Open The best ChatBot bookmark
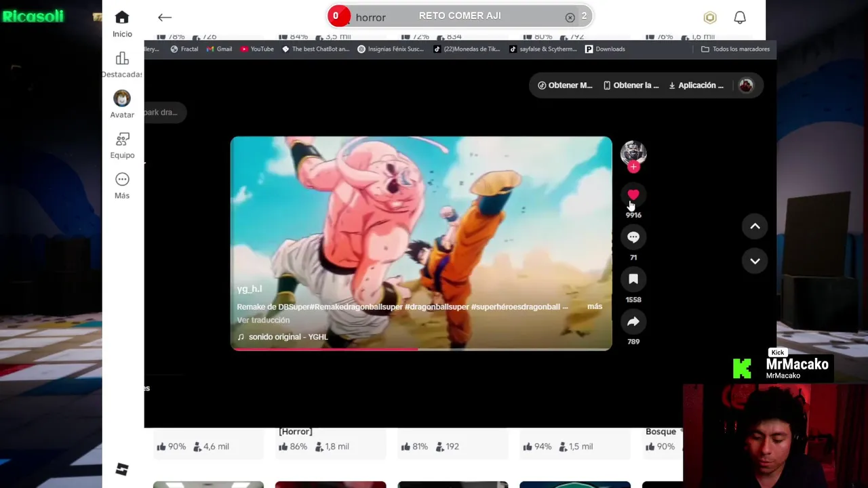 coord(316,49)
